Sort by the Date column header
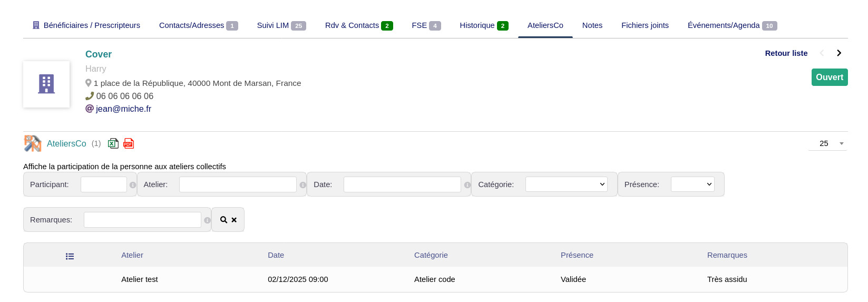 click(276, 255)
